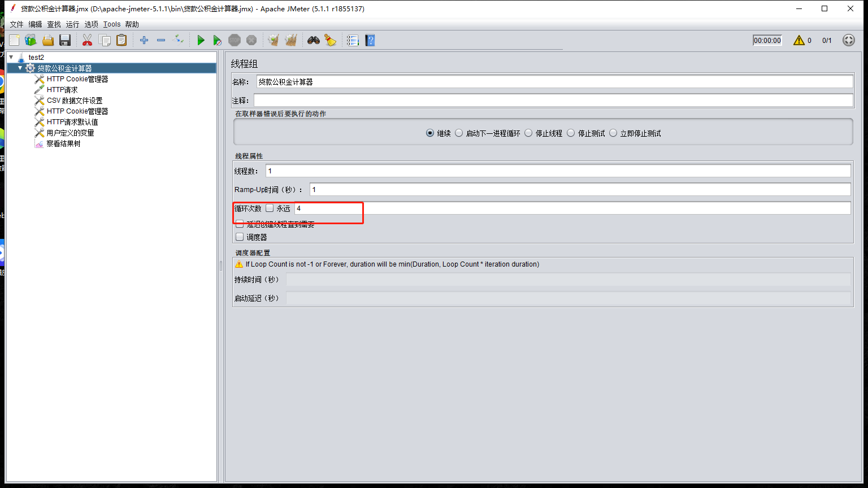Click the New test plan icon
The image size is (868, 488).
[x=14, y=40]
